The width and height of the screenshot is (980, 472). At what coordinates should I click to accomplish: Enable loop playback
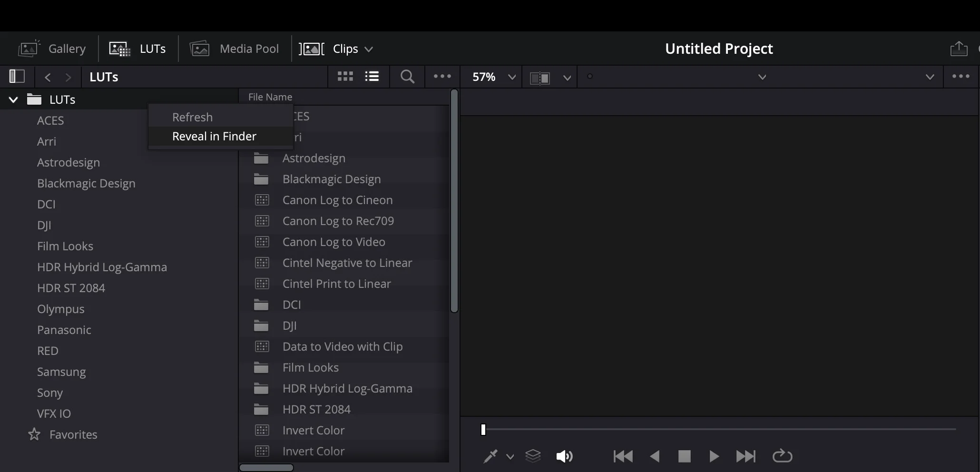point(782,456)
